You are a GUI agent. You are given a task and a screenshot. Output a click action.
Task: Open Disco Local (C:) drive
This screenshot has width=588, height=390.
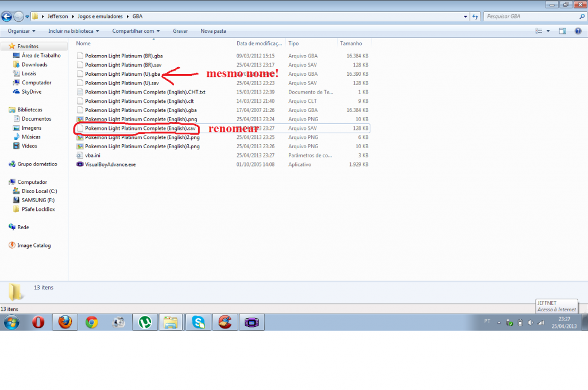[x=35, y=191]
